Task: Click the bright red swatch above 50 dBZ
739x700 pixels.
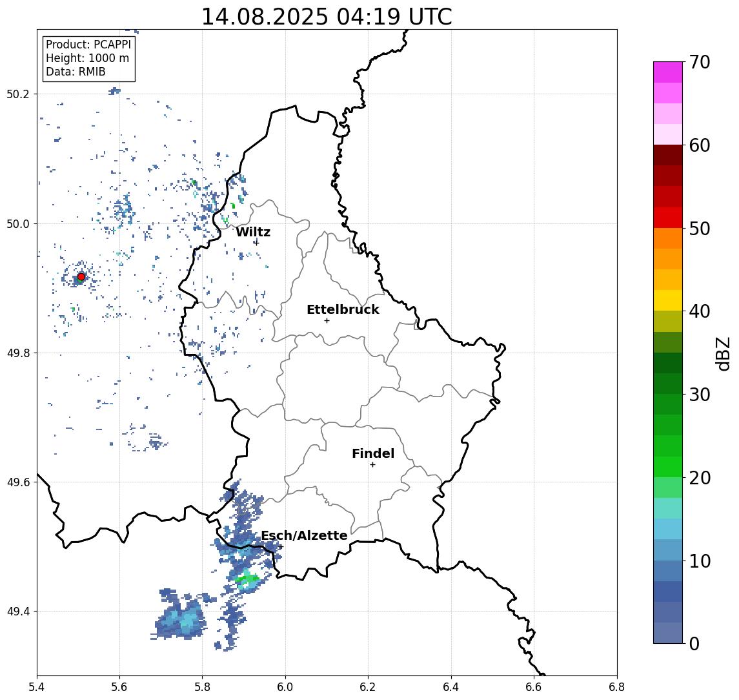Action: (668, 218)
